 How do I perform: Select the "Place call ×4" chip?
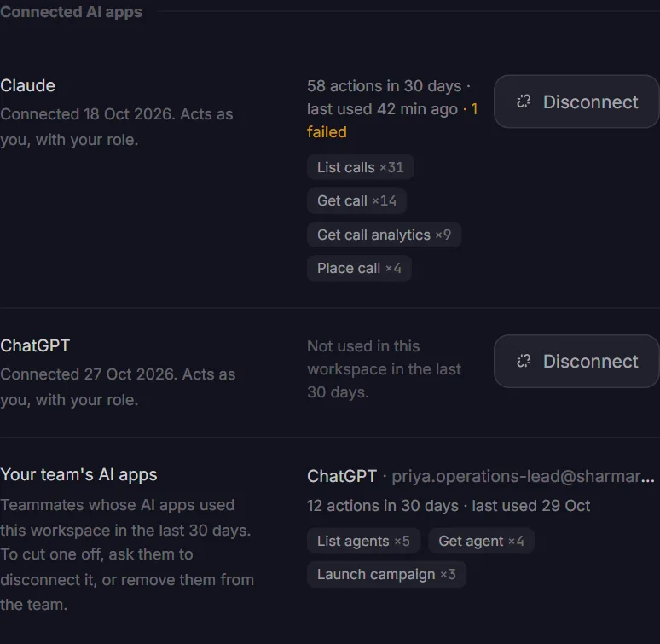(x=359, y=268)
